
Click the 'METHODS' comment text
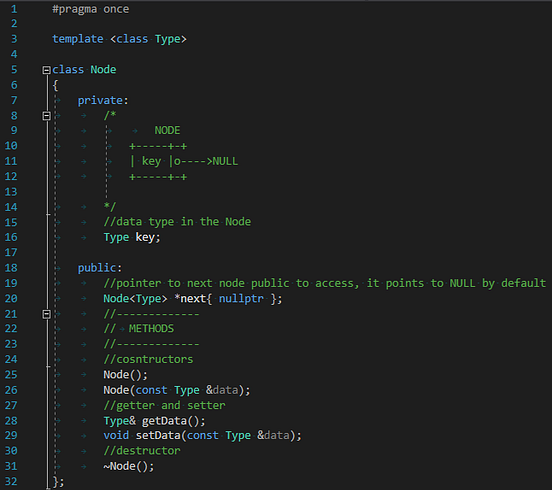151,329
